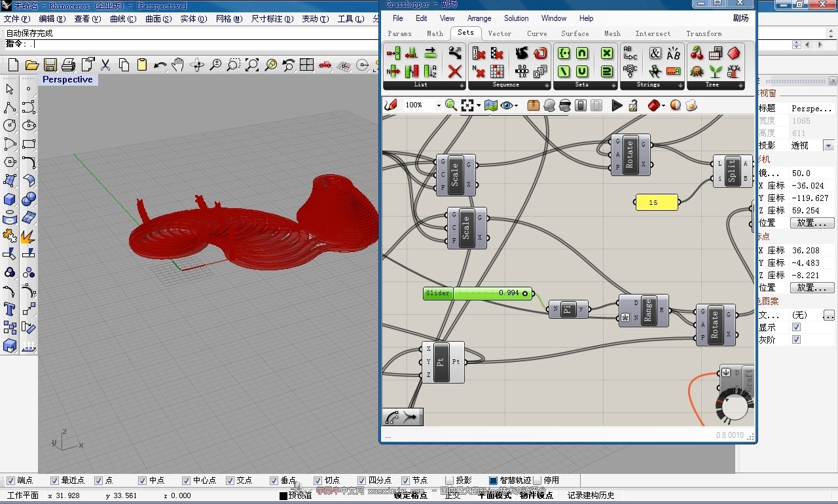Switch to the Transform tab in Grasshopper
Image resolution: width=838 pixels, height=504 pixels.
[x=704, y=33]
